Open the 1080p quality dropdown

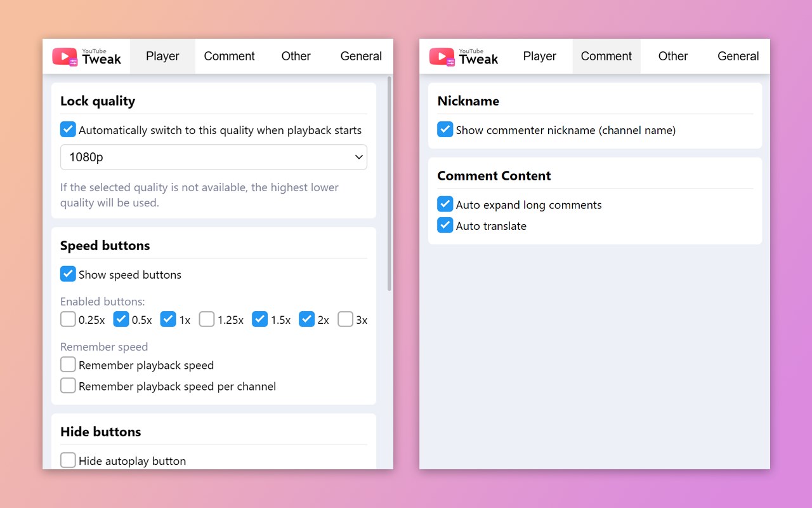(213, 157)
